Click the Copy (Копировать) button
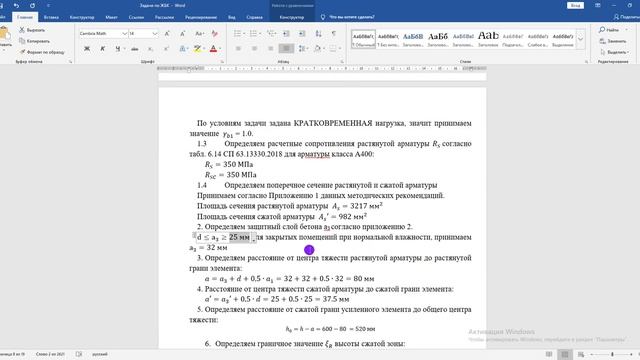 coord(34,41)
